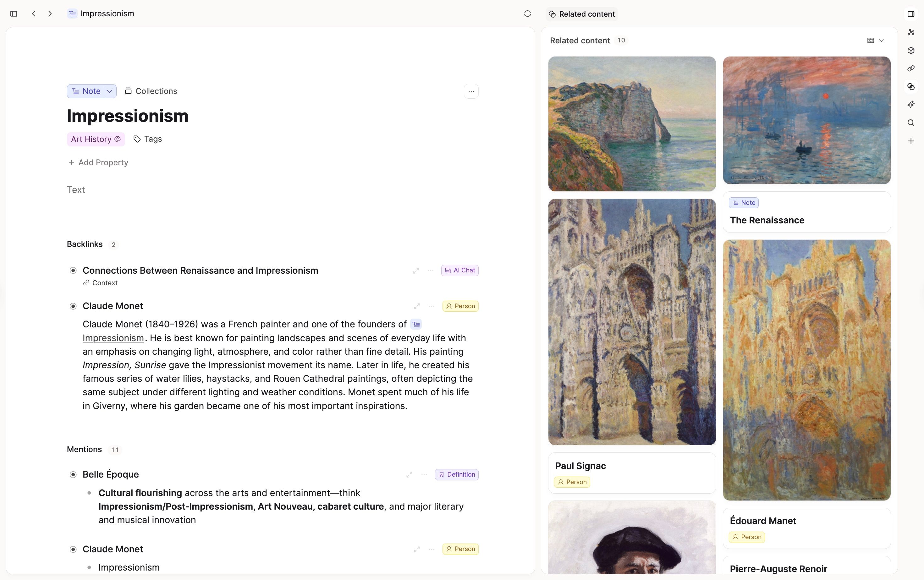Toggle the radio beside Connections Between Renaissance and Impressionism
This screenshot has height=580, width=924.
[73, 271]
